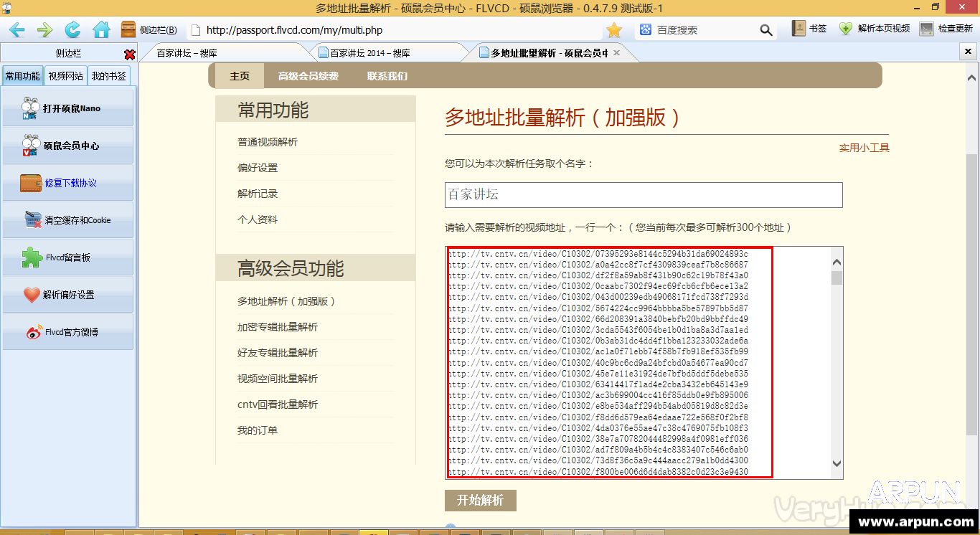
Task: Click the yellow bookmark star icon
Action: pos(613,30)
